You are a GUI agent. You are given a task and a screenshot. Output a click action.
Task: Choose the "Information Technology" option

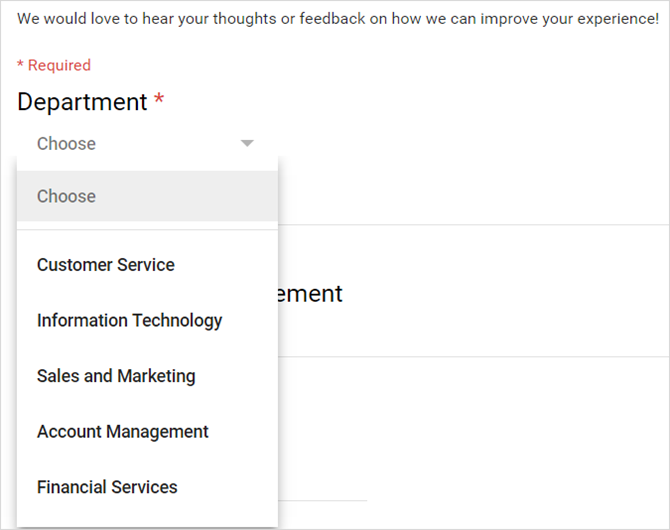(130, 321)
